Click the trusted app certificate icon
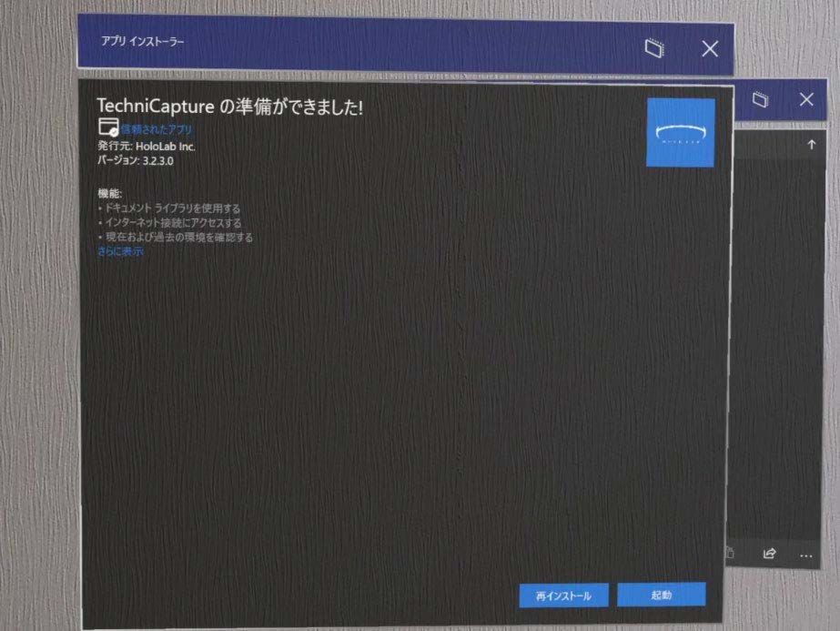840x631 pixels. click(x=107, y=127)
